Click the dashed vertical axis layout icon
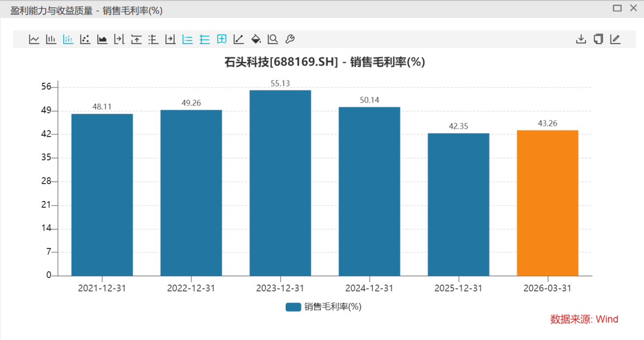Screen dimensions: 644x340 (153, 39)
